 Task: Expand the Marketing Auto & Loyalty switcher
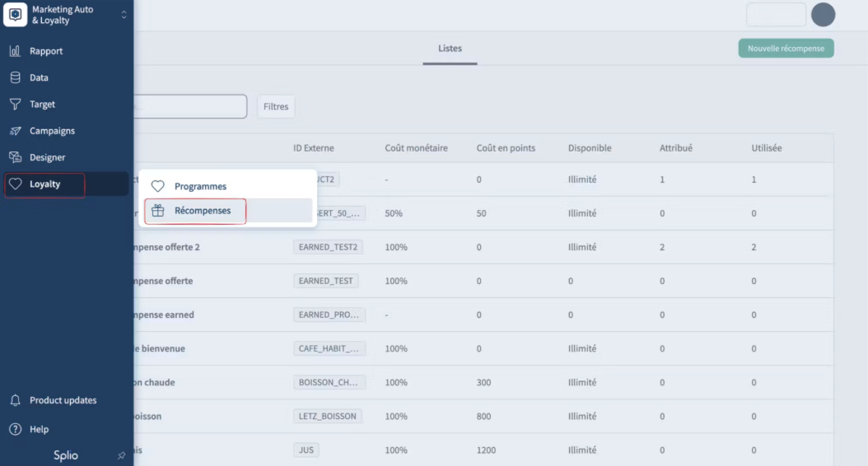point(124,15)
